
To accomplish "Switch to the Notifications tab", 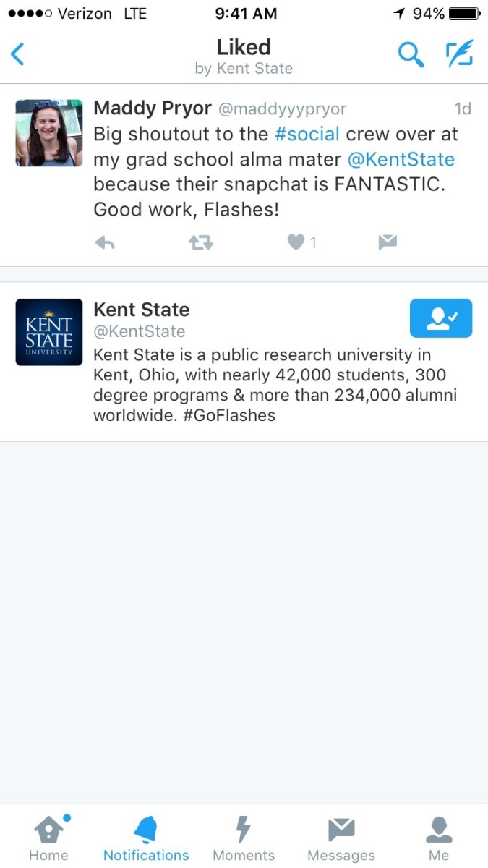I will [146, 838].
